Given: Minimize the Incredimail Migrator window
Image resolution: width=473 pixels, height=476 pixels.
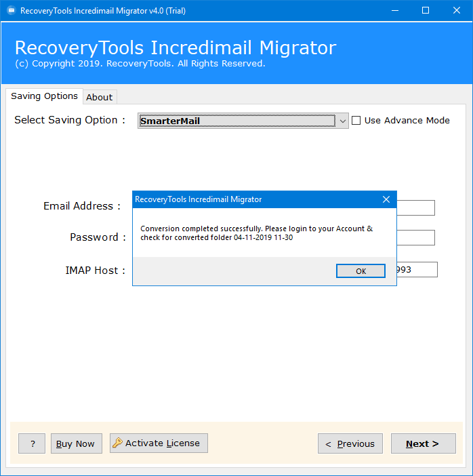Looking at the screenshot, I should pyautogui.click(x=394, y=11).
